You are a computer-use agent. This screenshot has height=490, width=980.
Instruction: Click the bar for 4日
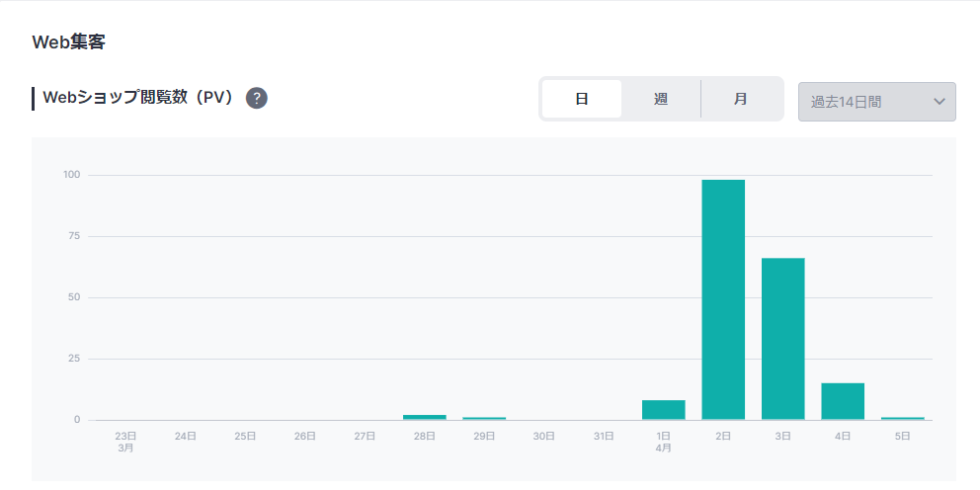843,401
